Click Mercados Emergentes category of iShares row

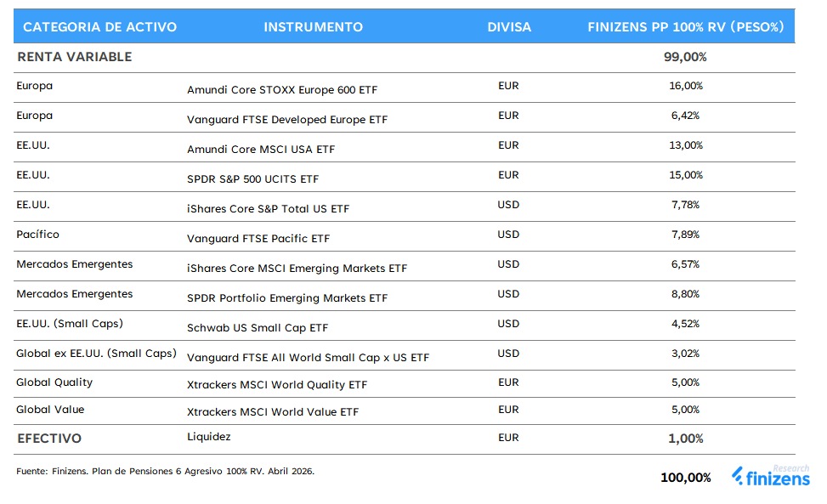(x=74, y=264)
